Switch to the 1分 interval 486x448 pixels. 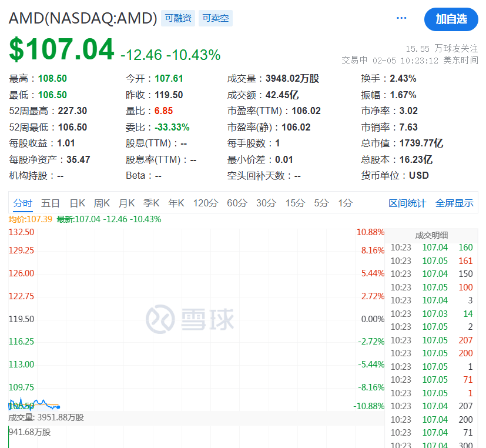pos(344,203)
